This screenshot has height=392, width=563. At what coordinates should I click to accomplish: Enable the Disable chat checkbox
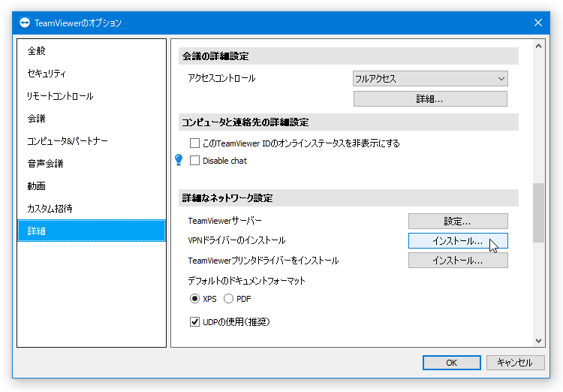(x=194, y=161)
